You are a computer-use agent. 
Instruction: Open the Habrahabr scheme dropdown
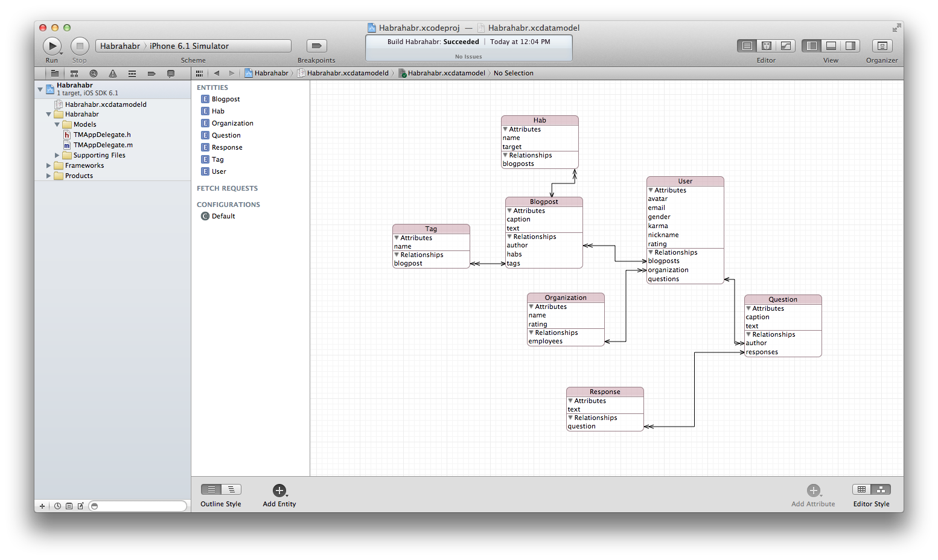coord(120,46)
